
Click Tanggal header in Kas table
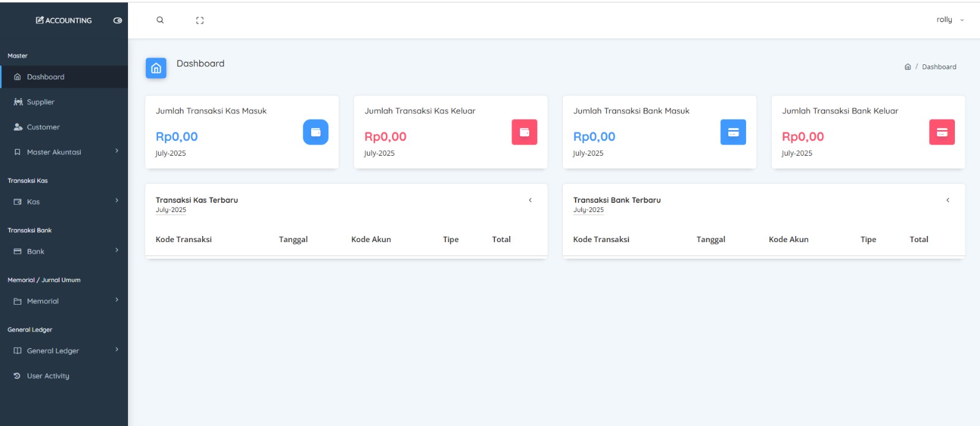[x=293, y=239]
